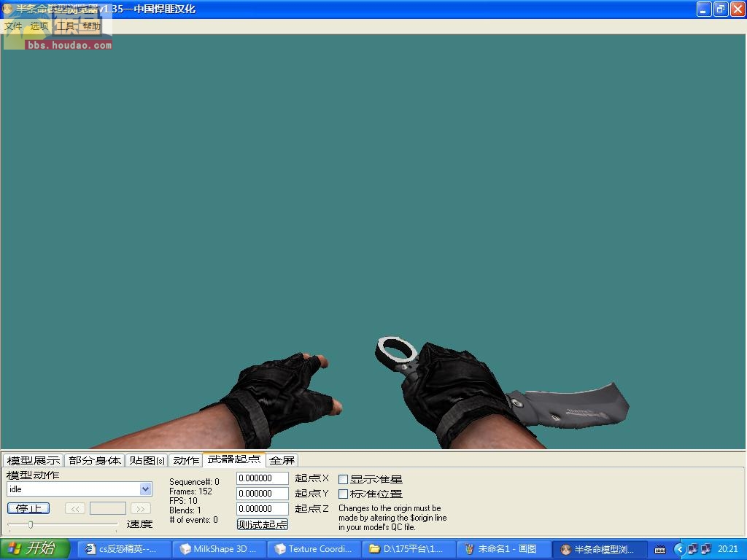Image resolution: width=747 pixels, height=560 pixels.
Task: Step forward with the >> button
Action: (x=141, y=508)
